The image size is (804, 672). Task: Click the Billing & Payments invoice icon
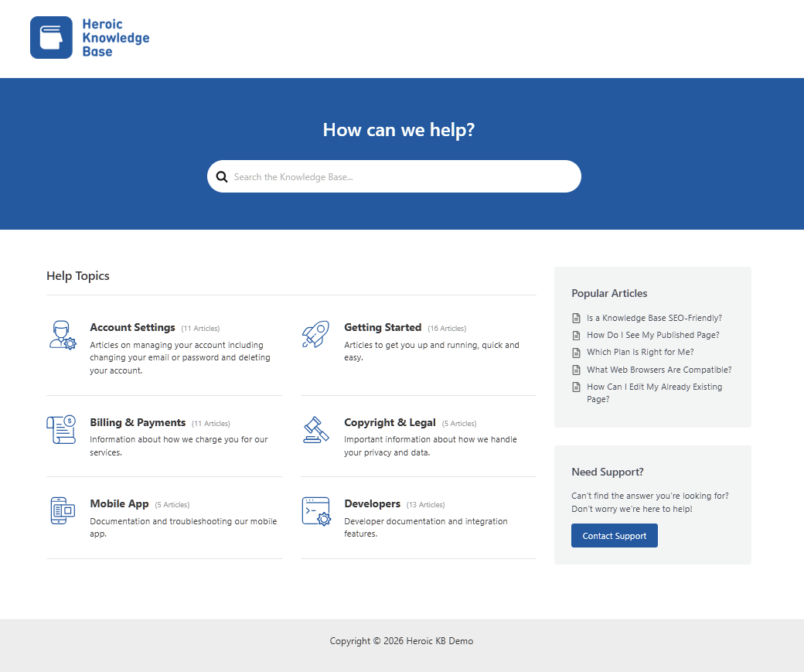[x=61, y=430]
